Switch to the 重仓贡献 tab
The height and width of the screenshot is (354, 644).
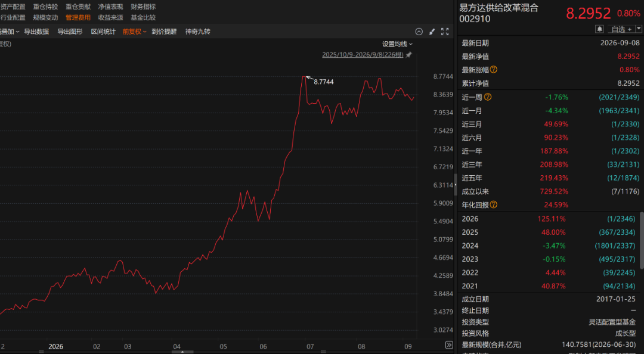pyautogui.click(x=78, y=7)
